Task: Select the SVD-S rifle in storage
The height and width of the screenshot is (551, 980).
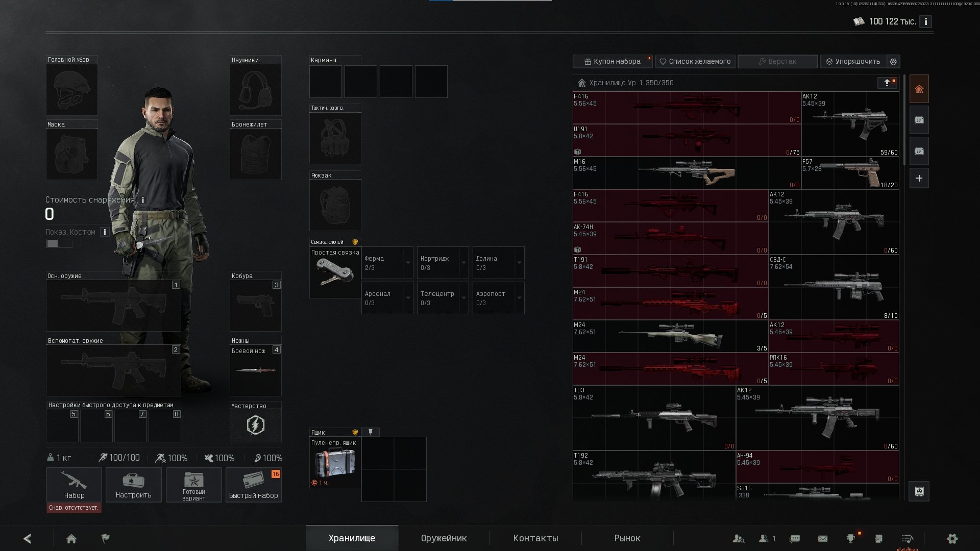Action: [834, 287]
